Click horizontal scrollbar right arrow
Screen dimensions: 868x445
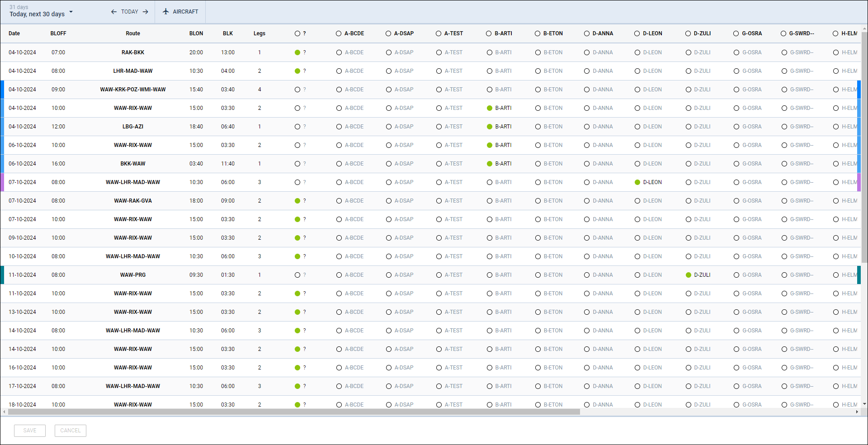point(857,412)
